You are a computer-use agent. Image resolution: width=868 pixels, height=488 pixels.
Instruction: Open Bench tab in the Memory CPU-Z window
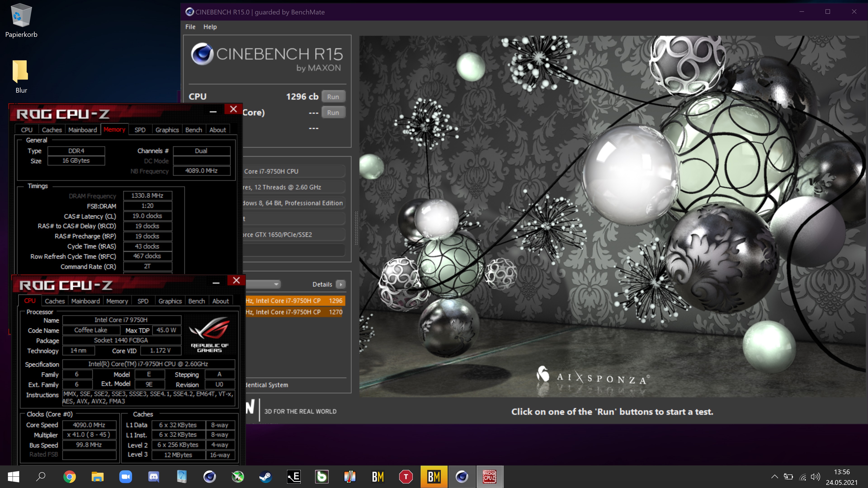pos(194,130)
